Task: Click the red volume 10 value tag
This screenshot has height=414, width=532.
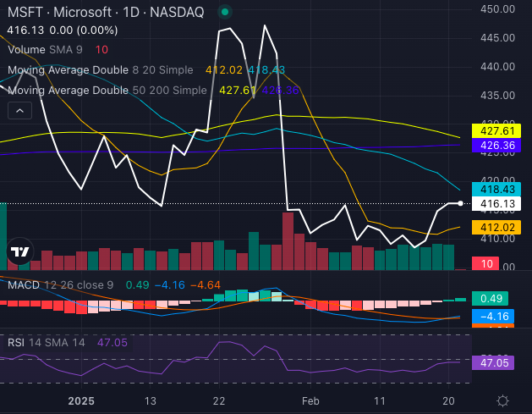Action: coord(485,264)
